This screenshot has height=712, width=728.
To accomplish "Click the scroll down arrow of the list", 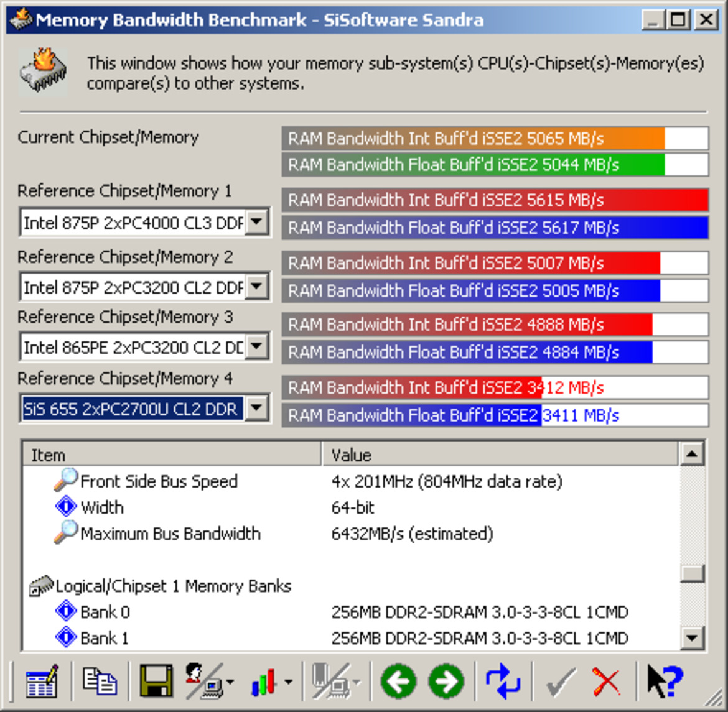I will coord(692,638).
